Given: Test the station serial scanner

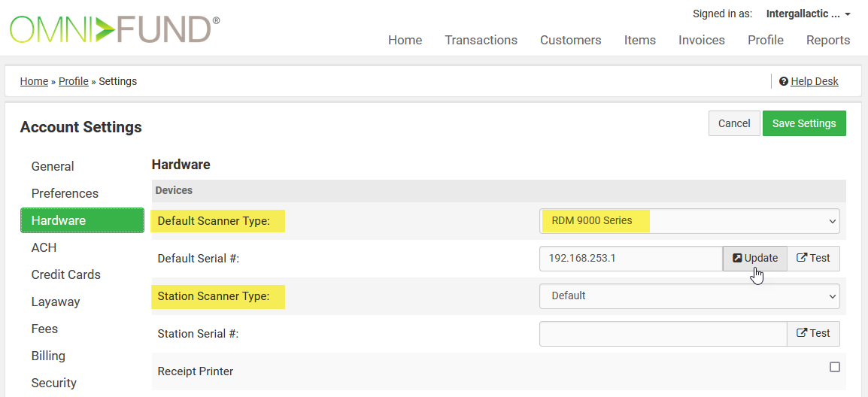Looking at the screenshot, I should click(x=813, y=333).
